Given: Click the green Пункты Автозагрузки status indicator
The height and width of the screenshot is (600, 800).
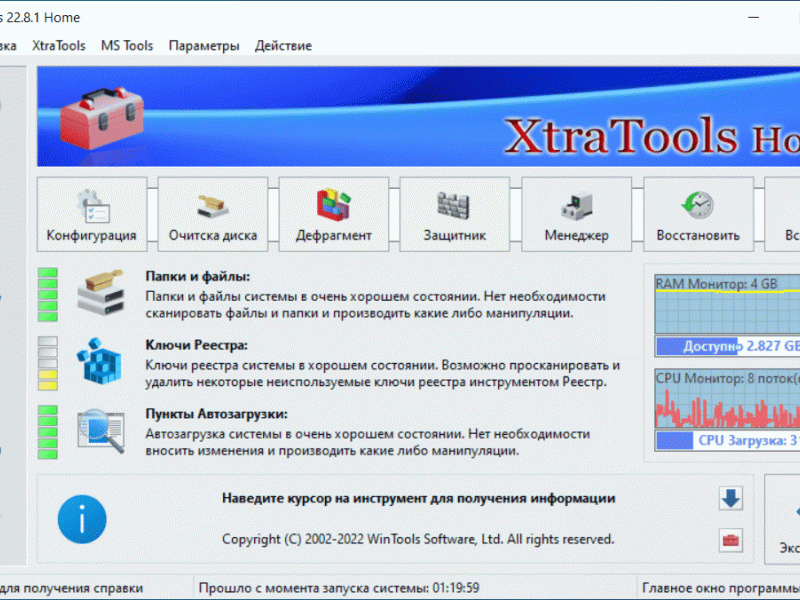Looking at the screenshot, I should tap(47, 432).
